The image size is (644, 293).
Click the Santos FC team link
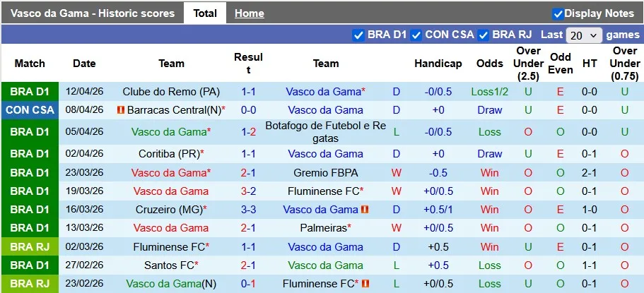click(x=169, y=265)
